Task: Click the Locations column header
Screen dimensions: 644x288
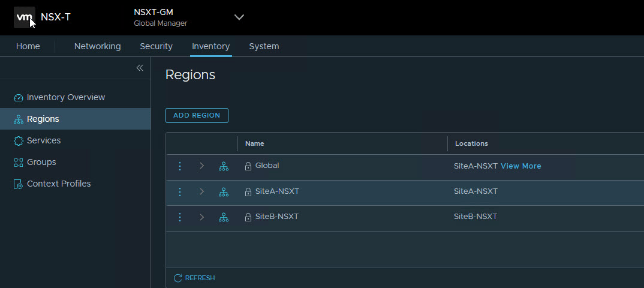Action: tap(471, 143)
